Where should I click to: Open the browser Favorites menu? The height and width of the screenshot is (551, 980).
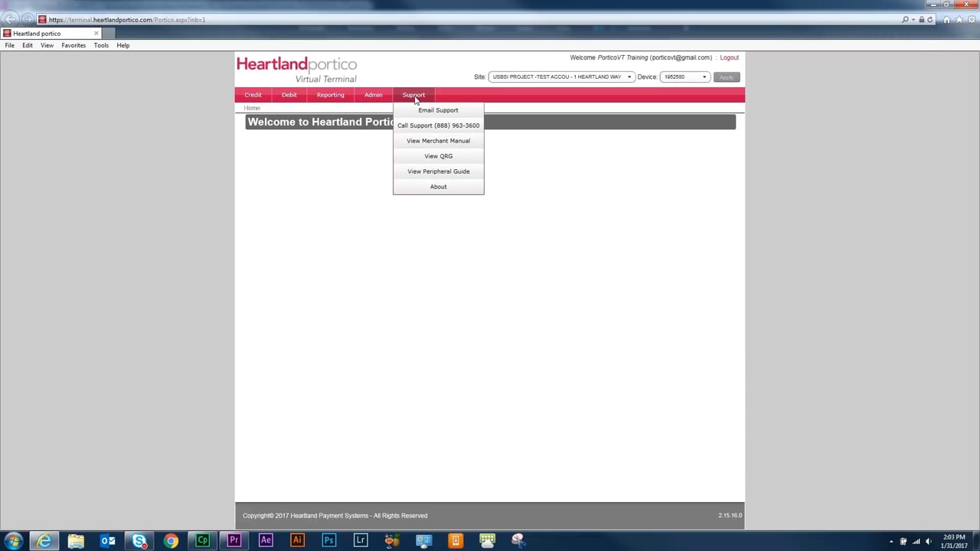[x=73, y=45]
